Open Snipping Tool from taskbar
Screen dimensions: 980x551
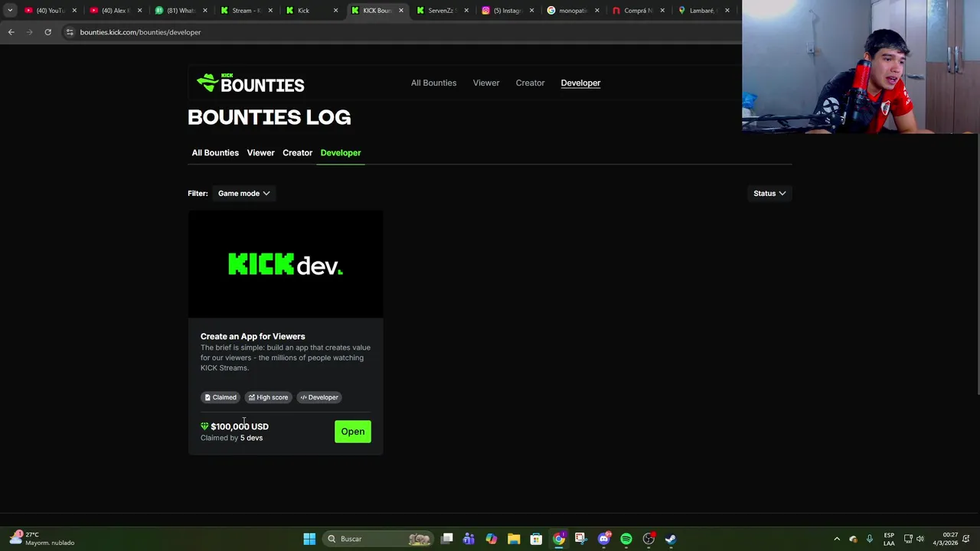coord(580,539)
